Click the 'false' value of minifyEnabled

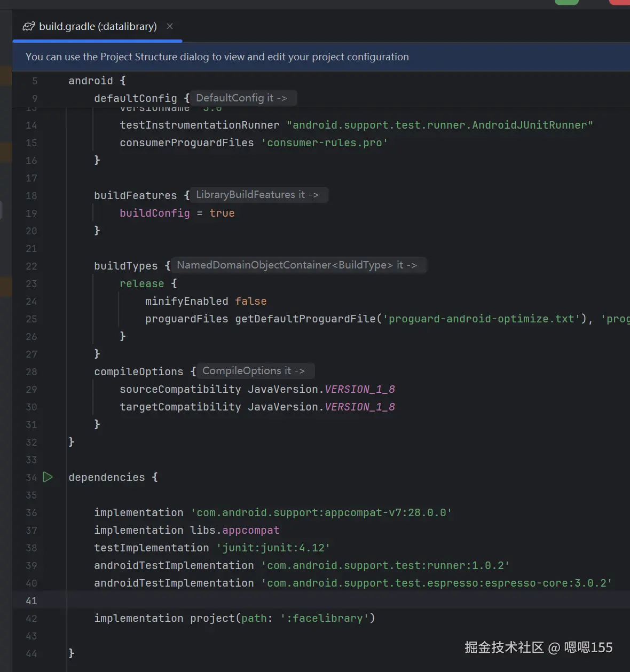(x=251, y=301)
